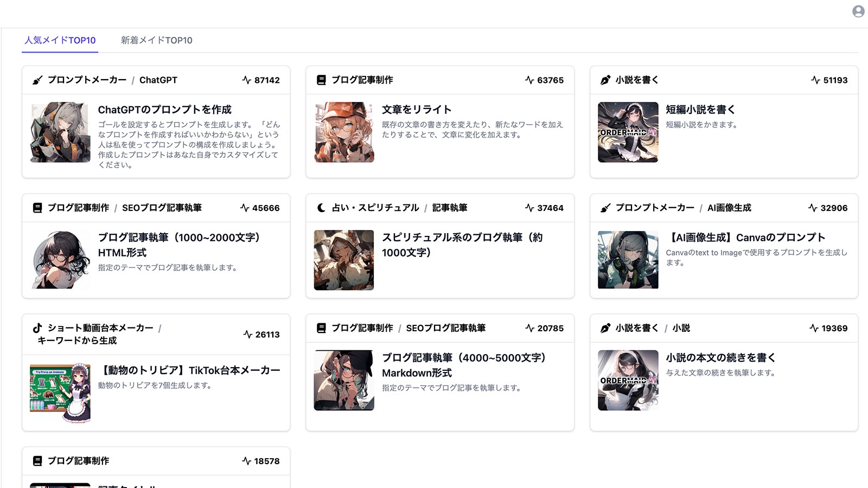
Task: Click black-haired maid thumbnail for HTML形式 card
Action: pos(60,260)
